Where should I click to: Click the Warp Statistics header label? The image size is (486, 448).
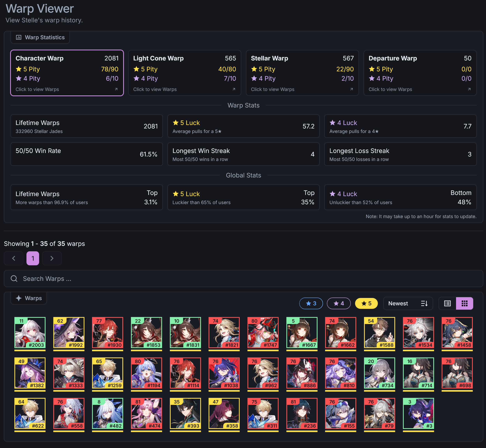(x=45, y=37)
